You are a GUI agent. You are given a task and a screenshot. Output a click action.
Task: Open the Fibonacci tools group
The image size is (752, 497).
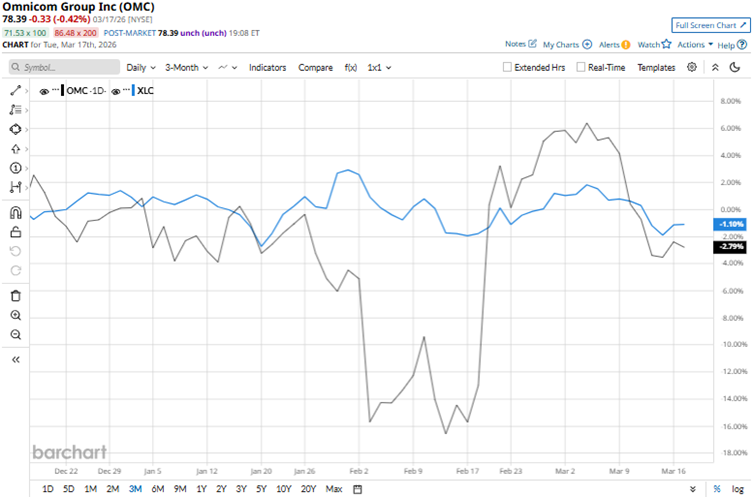point(15,110)
